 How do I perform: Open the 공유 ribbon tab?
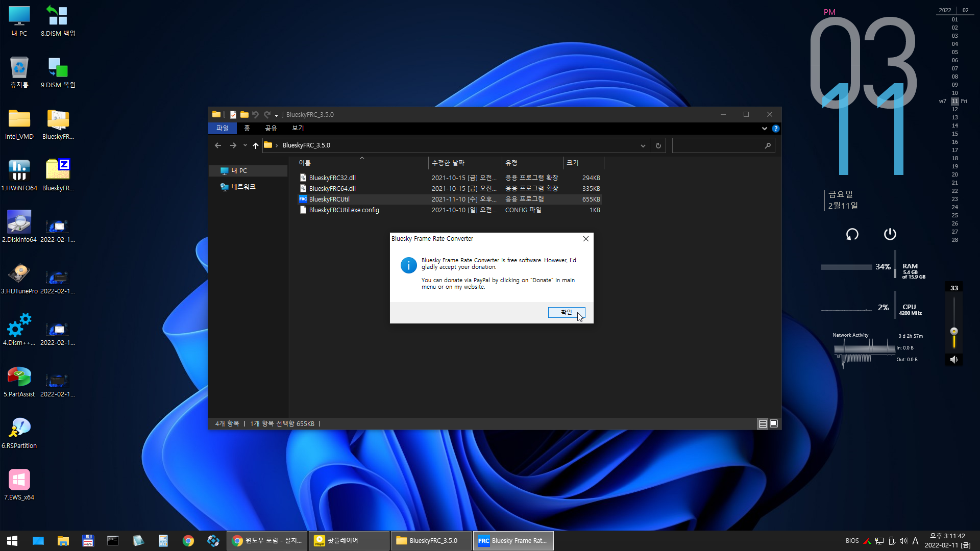coord(271,128)
